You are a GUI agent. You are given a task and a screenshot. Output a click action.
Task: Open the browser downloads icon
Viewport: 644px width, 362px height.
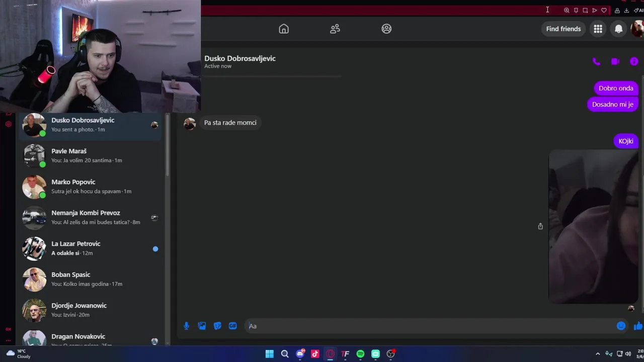626,10
